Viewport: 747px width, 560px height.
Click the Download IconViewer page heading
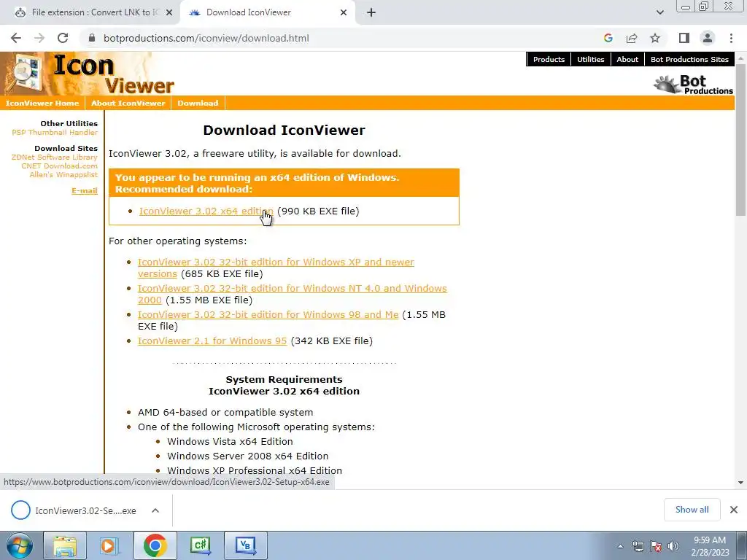[x=284, y=130]
